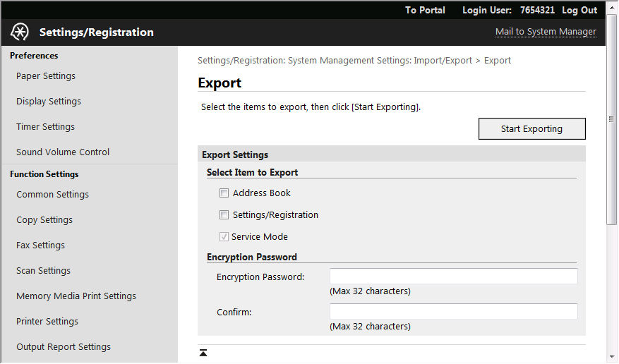
Task: Open Timer Settings
Action: tap(45, 126)
